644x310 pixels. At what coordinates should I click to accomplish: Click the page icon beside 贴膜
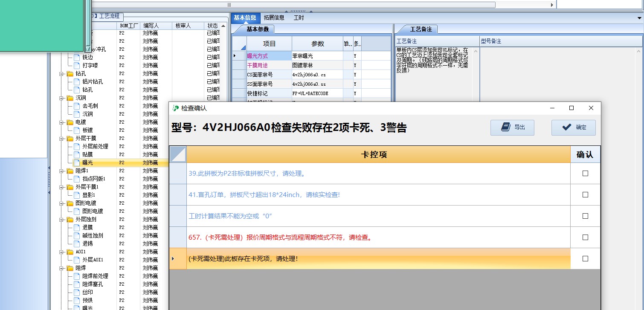[x=77, y=154]
